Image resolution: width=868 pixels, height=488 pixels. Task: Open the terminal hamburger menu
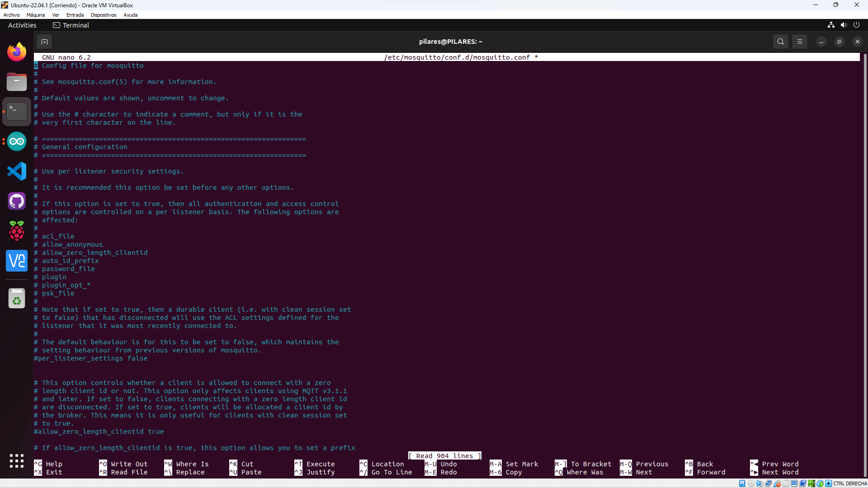click(800, 42)
